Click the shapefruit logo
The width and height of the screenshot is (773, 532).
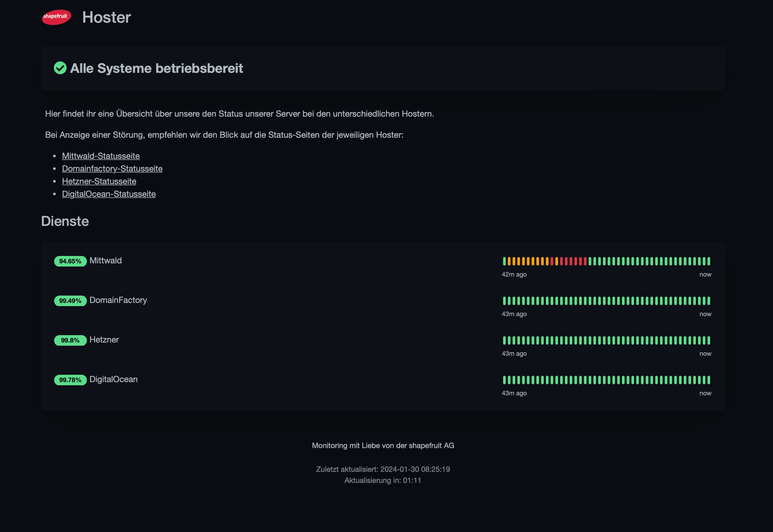coord(56,17)
